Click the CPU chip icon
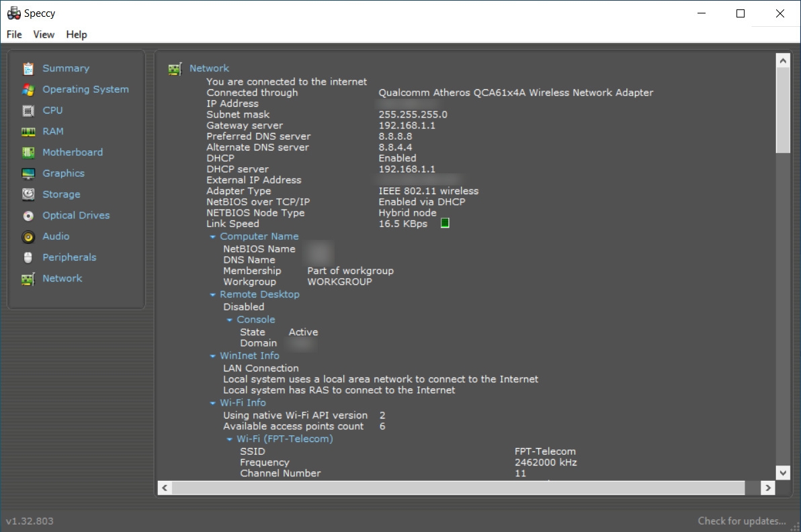Viewport: 801px width, 532px height. [28, 111]
